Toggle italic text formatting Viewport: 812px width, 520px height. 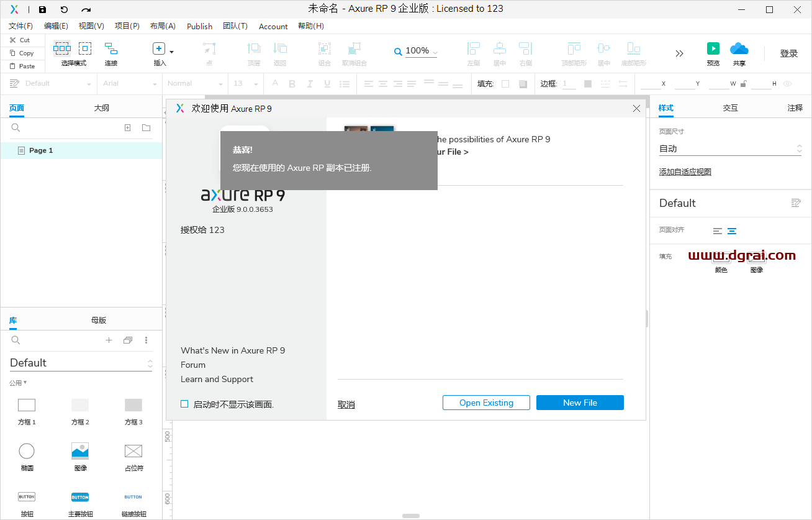(309, 83)
